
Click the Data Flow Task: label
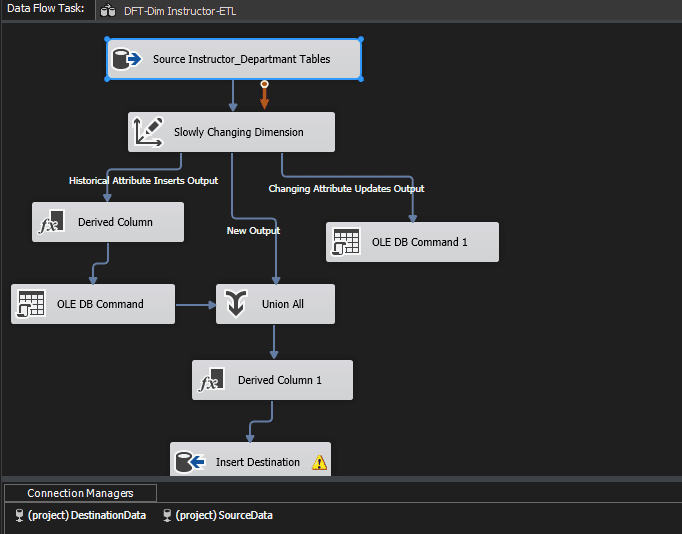[46, 8]
